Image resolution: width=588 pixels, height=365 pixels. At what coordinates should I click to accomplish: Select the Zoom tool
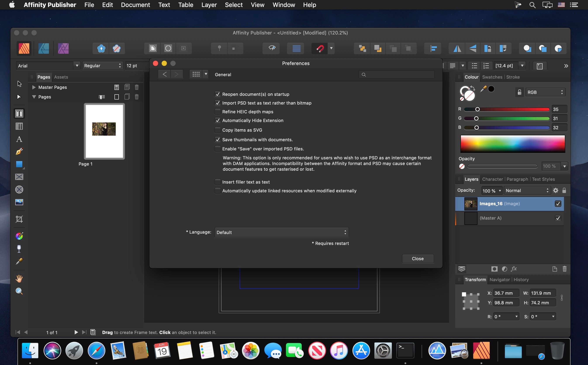19,291
